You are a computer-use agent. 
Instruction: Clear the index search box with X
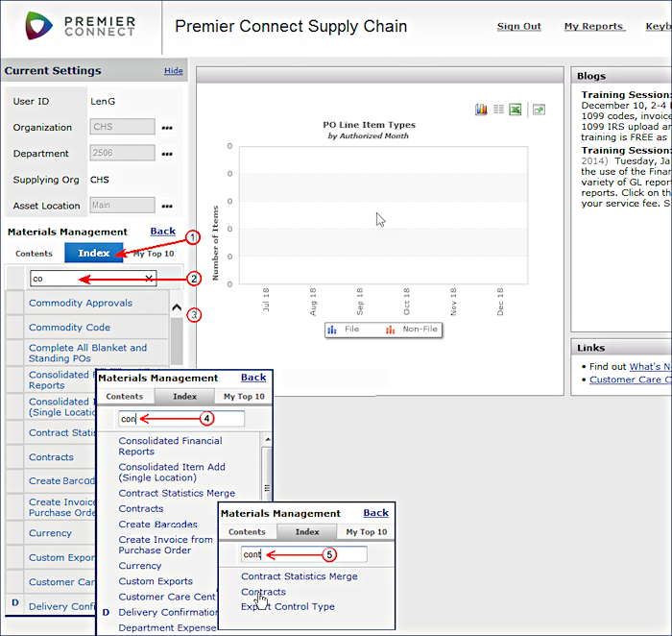pyautogui.click(x=149, y=279)
